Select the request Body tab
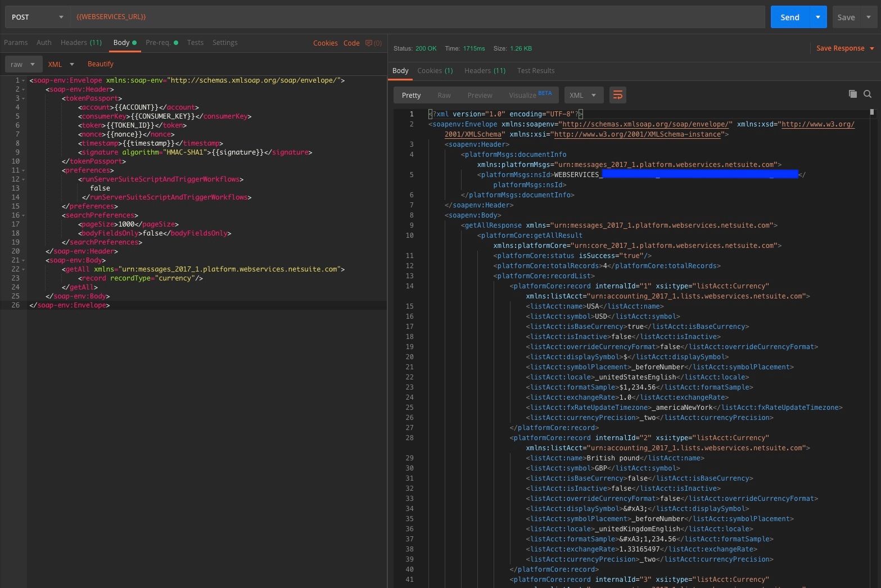This screenshot has width=881, height=588. click(124, 43)
